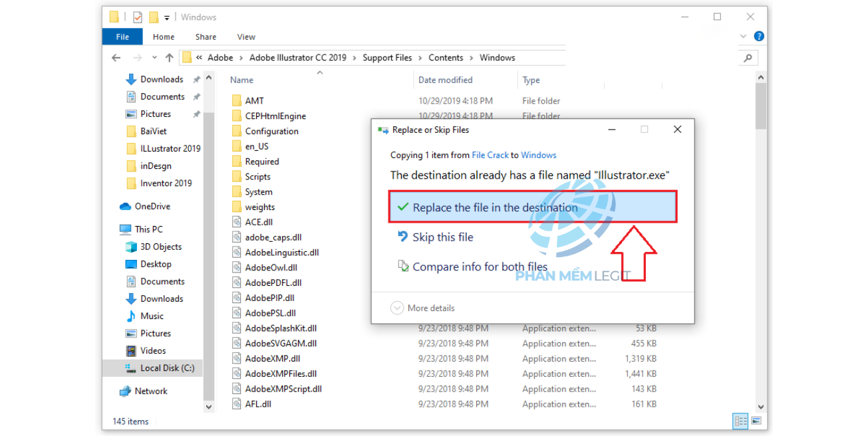Click the search magnifier icon
Image resolution: width=868 pixels, height=436 pixels.
pos(748,58)
